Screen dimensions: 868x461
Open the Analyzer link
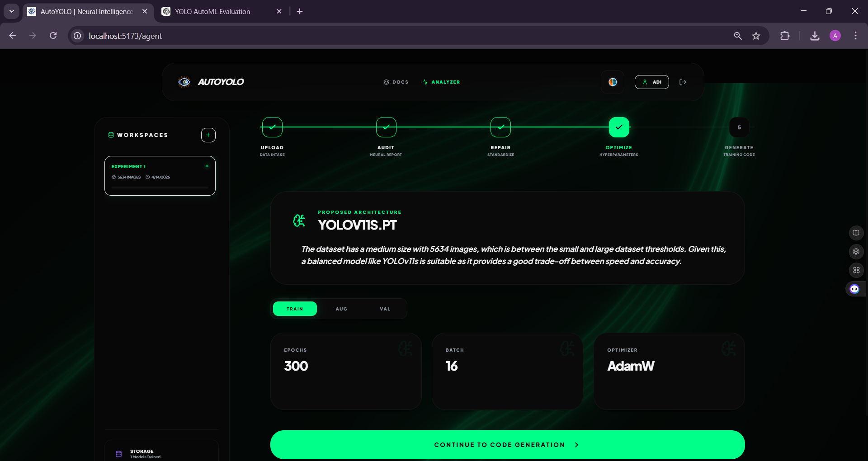click(x=441, y=82)
